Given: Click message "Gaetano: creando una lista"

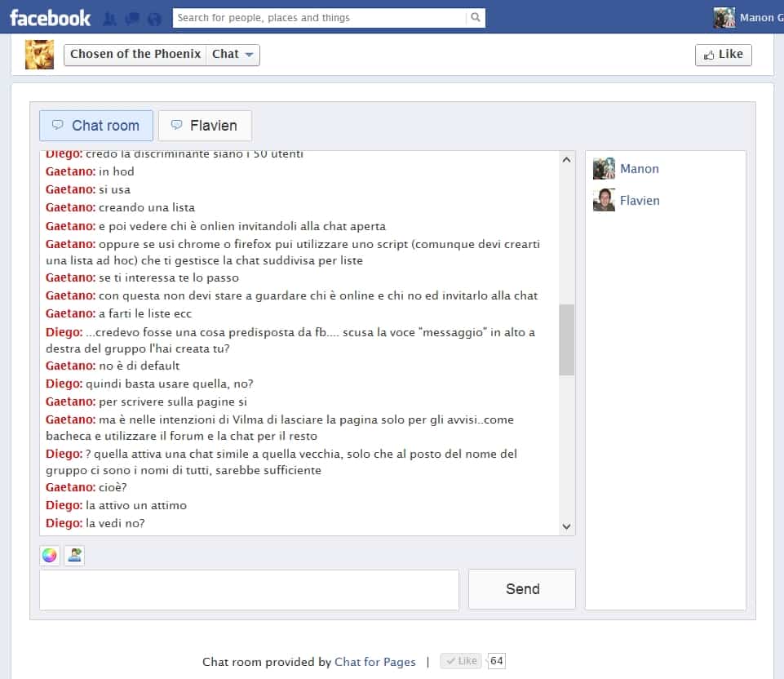Looking at the screenshot, I should point(121,207).
